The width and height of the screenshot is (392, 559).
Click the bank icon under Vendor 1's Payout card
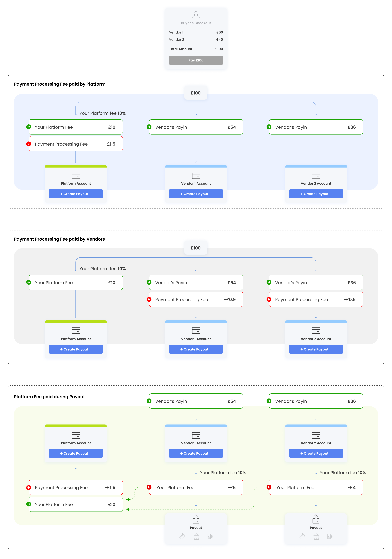196,536
